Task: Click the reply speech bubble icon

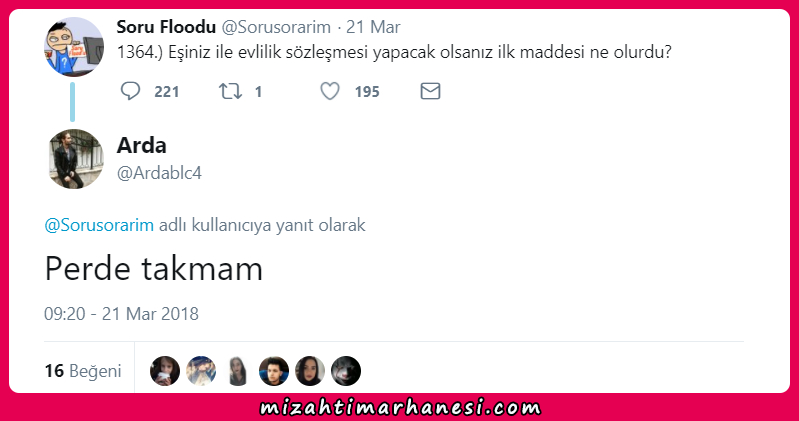Action: coord(130,91)
